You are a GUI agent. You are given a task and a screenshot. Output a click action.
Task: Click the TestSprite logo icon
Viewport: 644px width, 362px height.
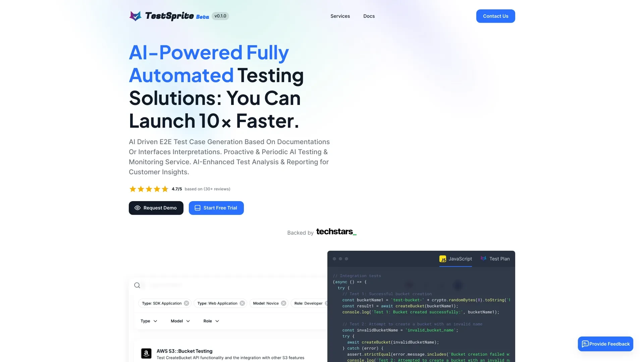135,16
